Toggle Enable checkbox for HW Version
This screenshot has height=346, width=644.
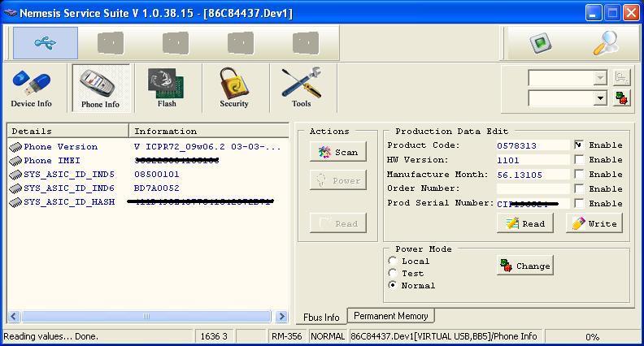click(x=579, y=159)
